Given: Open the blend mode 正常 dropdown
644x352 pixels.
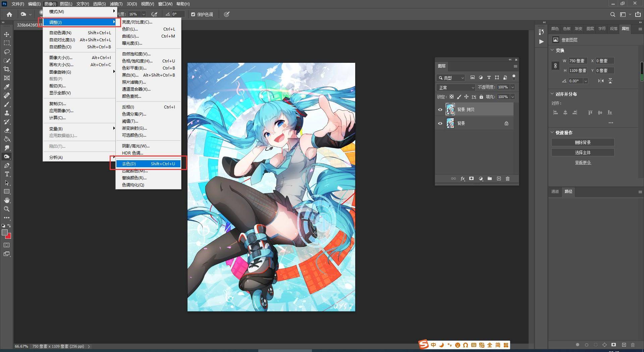Looking at the screenshot, I should click(x=456, y=87).
